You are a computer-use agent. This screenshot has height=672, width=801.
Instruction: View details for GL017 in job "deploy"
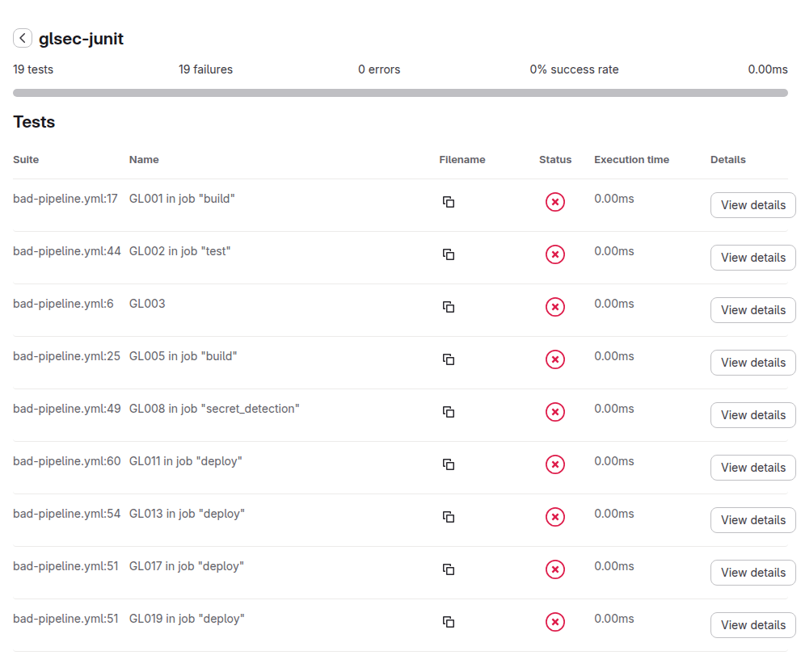coord(753,573)
